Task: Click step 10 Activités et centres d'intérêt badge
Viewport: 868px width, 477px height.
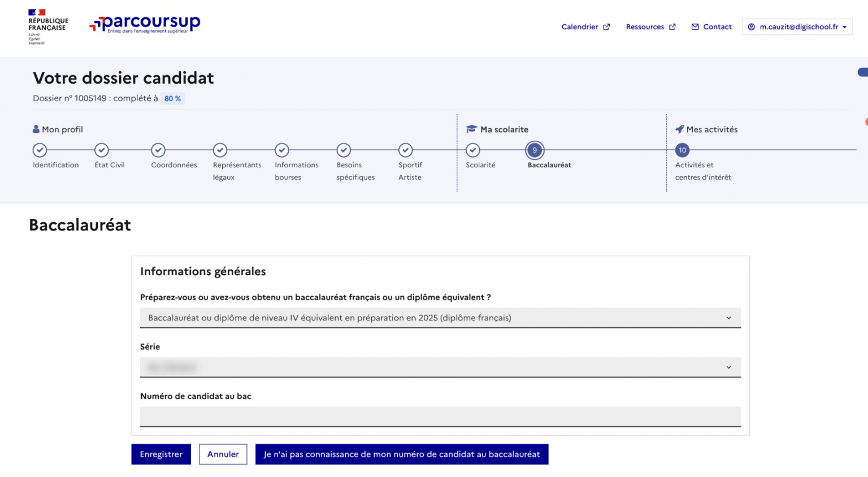Action: click(682, 150)
